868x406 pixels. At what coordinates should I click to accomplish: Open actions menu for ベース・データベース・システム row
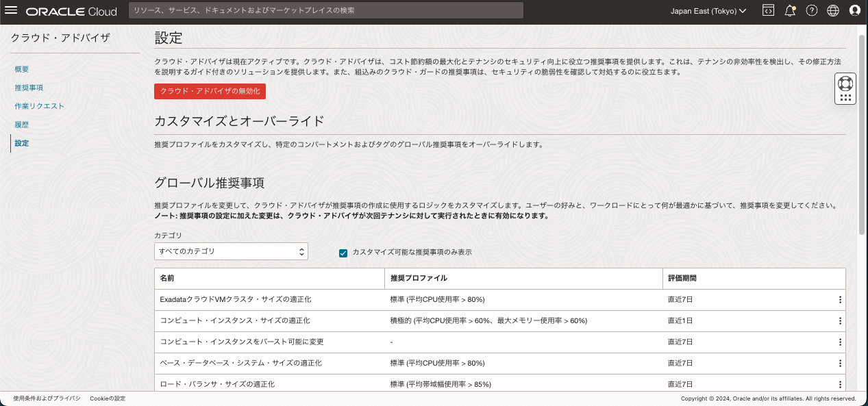[839, 363]
